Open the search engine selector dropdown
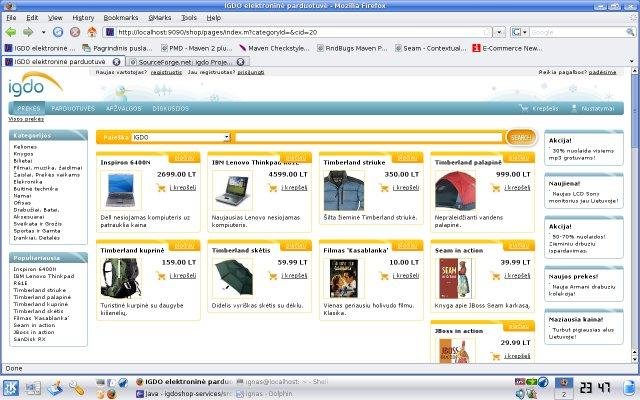640x400 pixels. tap(520, 32)
